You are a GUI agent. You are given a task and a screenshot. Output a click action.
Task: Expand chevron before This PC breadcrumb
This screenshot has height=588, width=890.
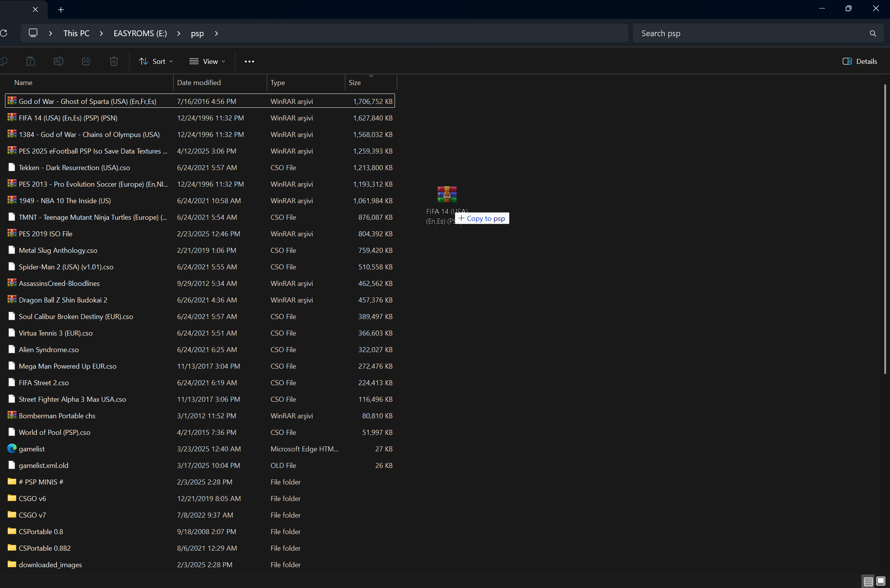point(50,33)
